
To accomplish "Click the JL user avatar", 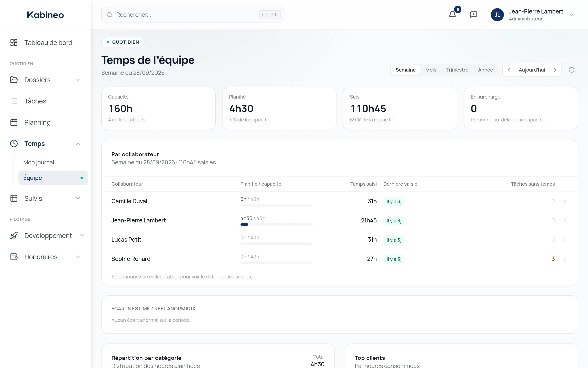I will click(x=497, y=15).
